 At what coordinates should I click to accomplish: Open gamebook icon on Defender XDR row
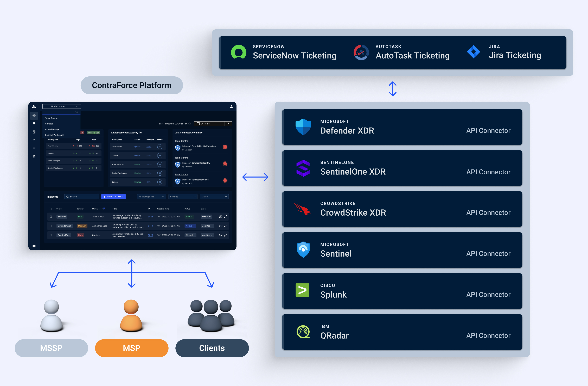click(x=221, y=226)
